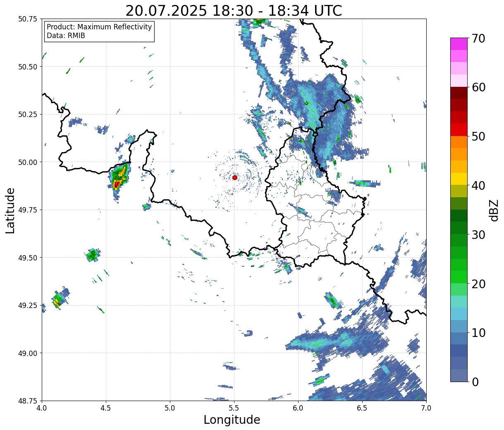Click the yellow colorbar swatch just above 40

[x=459, y=179]
